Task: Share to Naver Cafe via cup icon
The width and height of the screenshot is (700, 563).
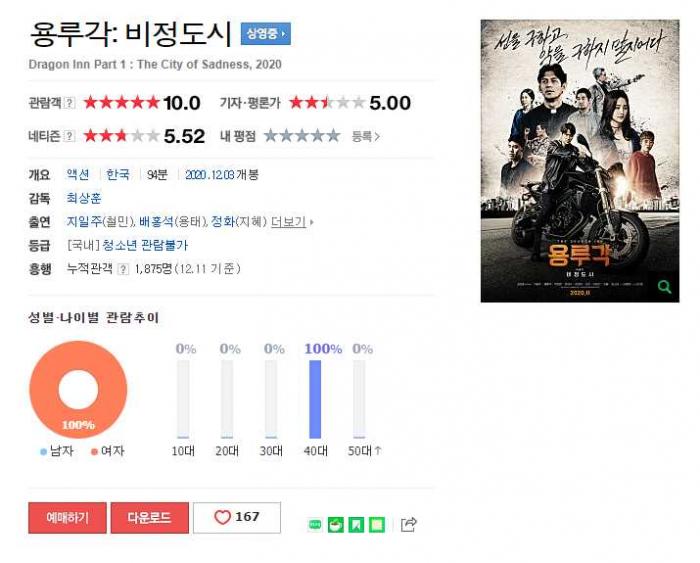Action: pyautogui.click(x=336, y=525)
